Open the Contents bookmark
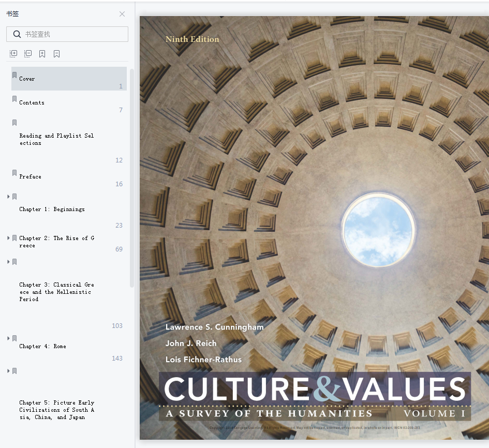The width and height of the screenshot is (489, 448). [32, 102]
